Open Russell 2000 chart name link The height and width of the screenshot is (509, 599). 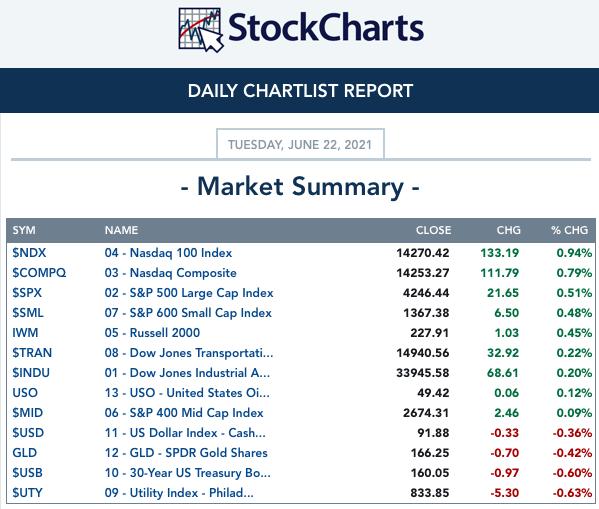152,333
